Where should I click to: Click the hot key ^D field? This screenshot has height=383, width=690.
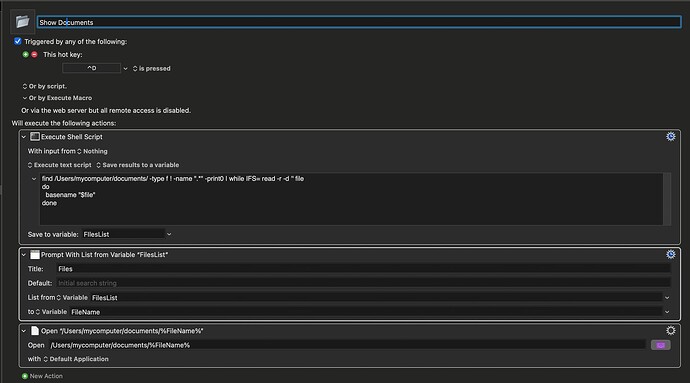tap(92, 68)
